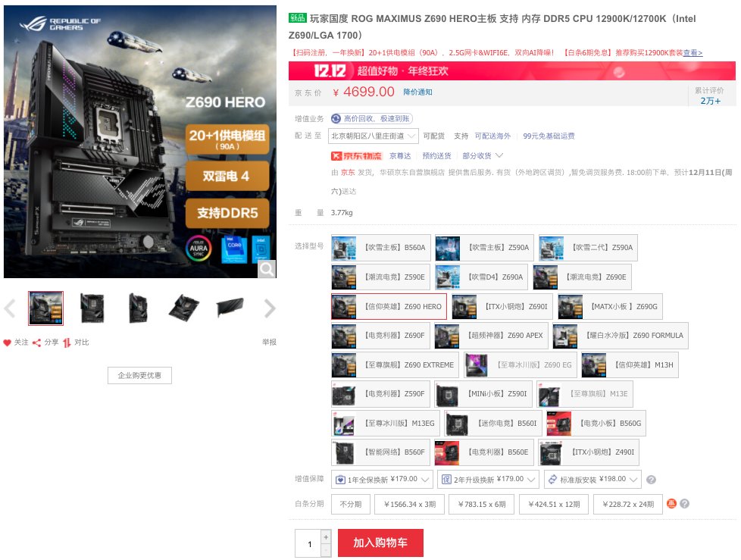
Task: Choose model 【MINI小板】Z590I
Action: click(x=483, y=393)
